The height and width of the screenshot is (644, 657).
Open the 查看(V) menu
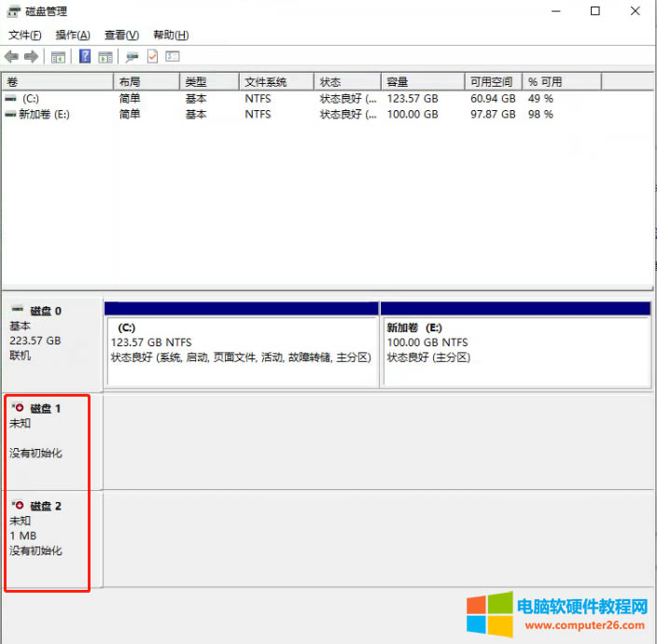(121, 35)
